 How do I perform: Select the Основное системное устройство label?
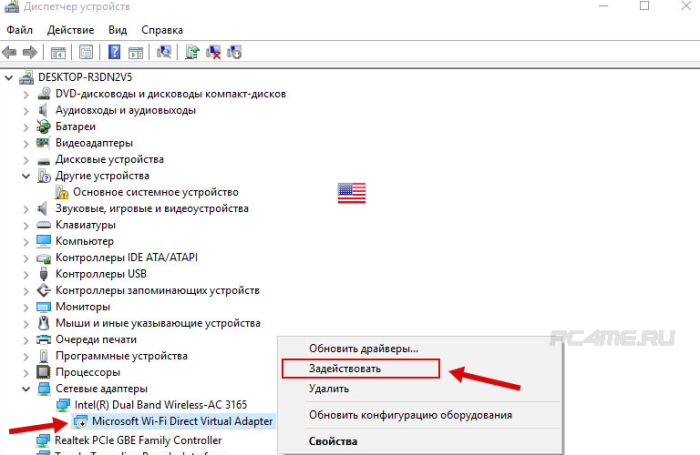coord(156,192)
